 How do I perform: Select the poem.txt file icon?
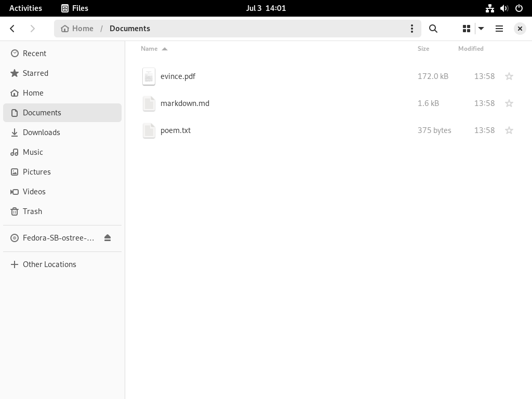click(x=149, y=130)
